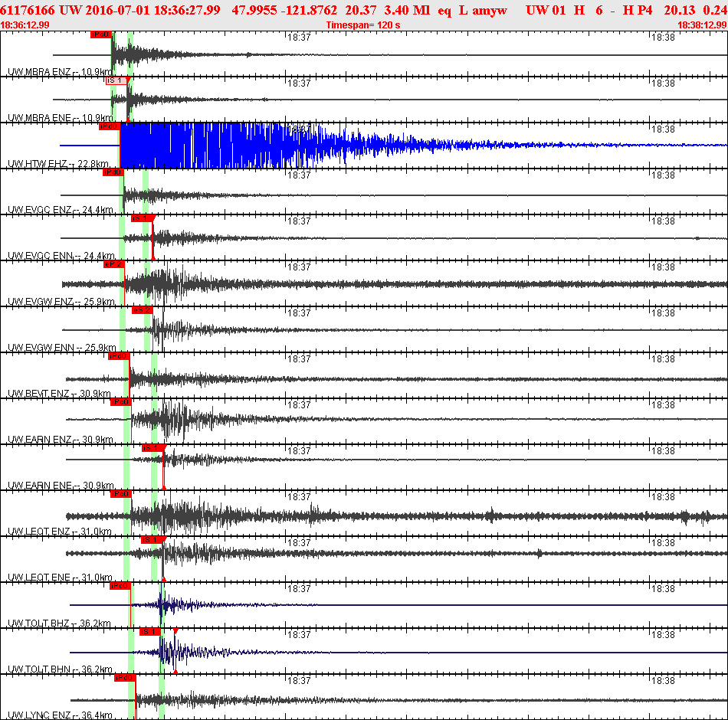Image resolution: width=728 pixels, height=720 pixels.
Task: Click the eS 2 pick on EVGW ENN
Action: (x=142, y=310)
